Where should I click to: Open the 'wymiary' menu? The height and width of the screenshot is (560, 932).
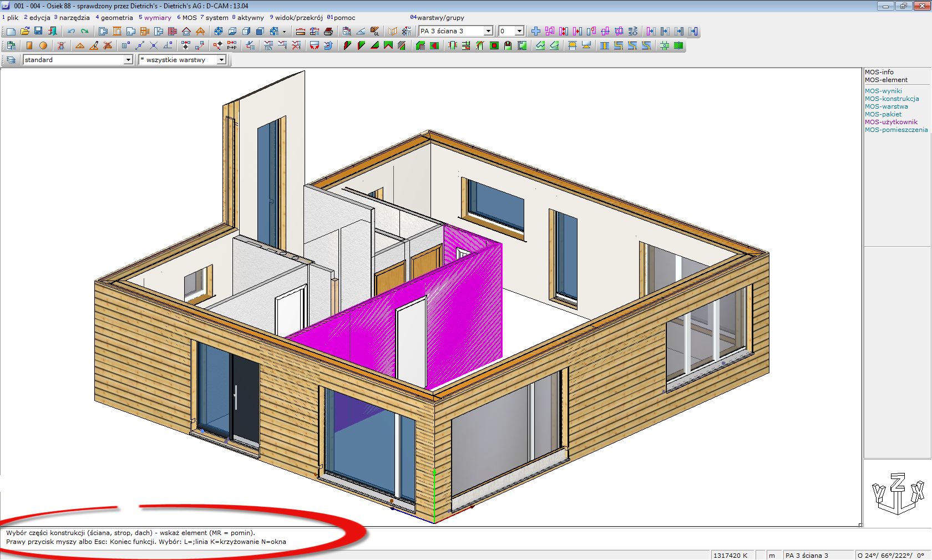158,18
